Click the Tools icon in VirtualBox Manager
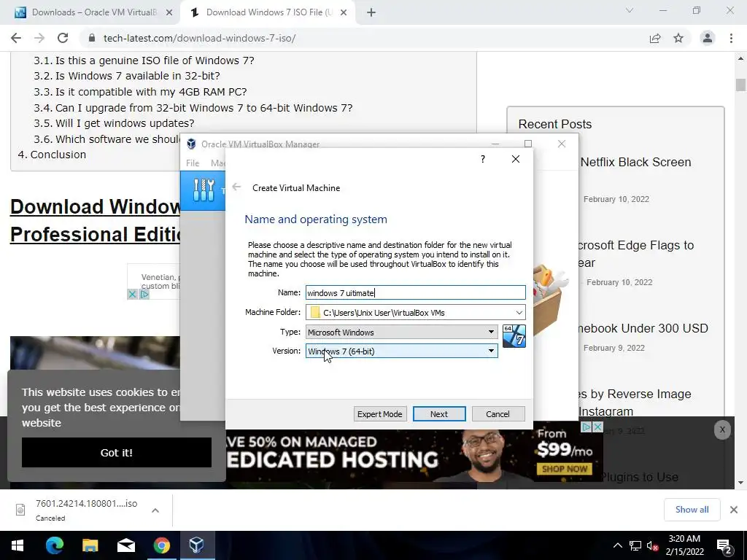The width and height of the screenshot is (747, 560). coord(204,190)
